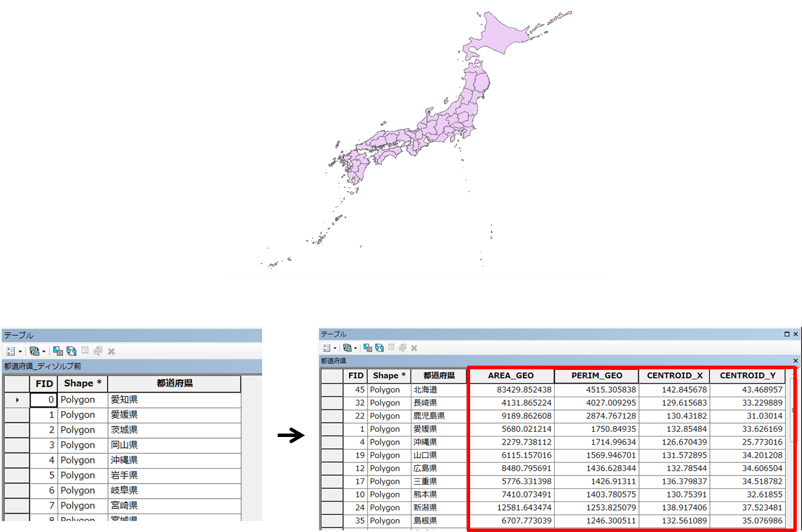Open Table Options in the 都道府県_ディゾルブ前 table
Viewport: 802px width, 532px height.
10,351
